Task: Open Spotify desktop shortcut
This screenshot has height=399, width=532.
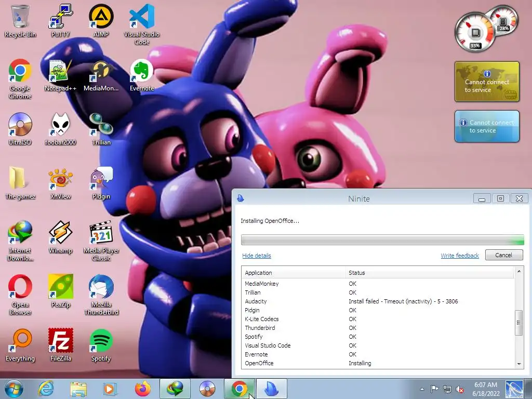Action: 101,345
